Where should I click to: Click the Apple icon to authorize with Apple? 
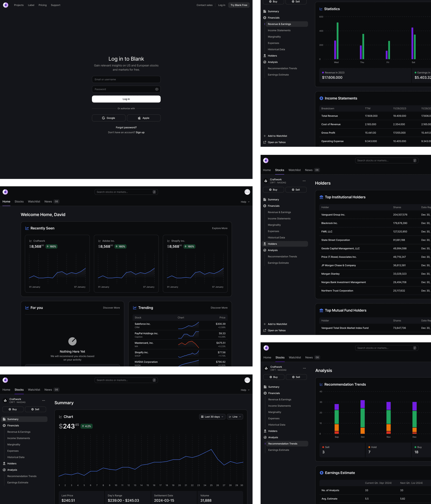139,118
